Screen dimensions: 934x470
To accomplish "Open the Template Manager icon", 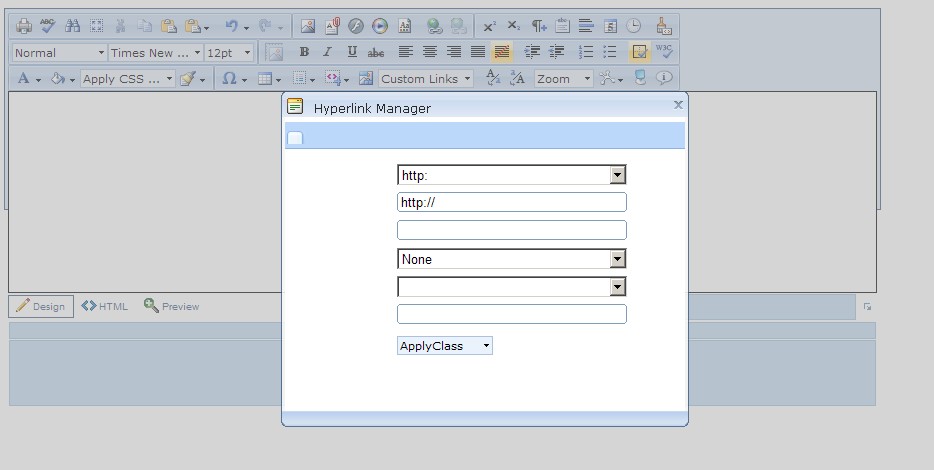I will (404, 26).
